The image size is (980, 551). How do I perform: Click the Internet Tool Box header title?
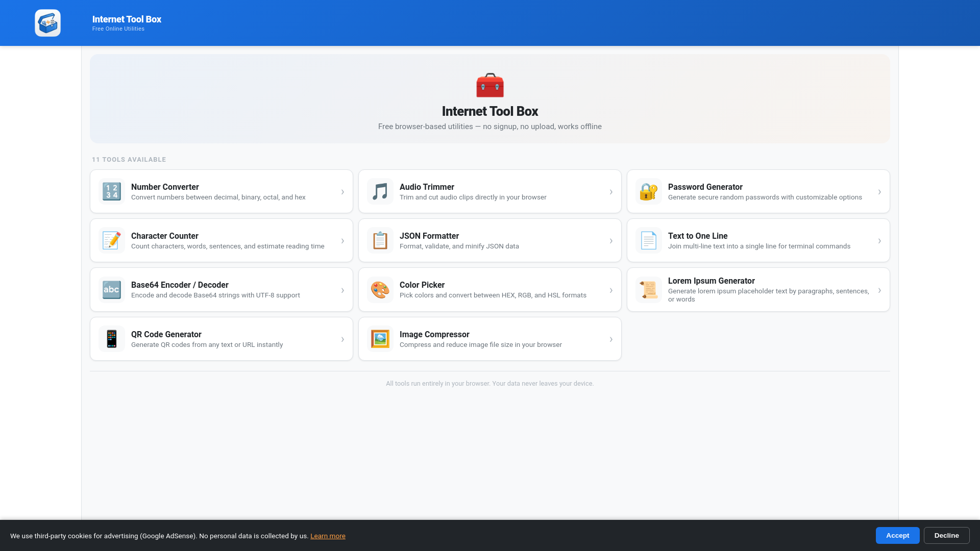(127, 19)
